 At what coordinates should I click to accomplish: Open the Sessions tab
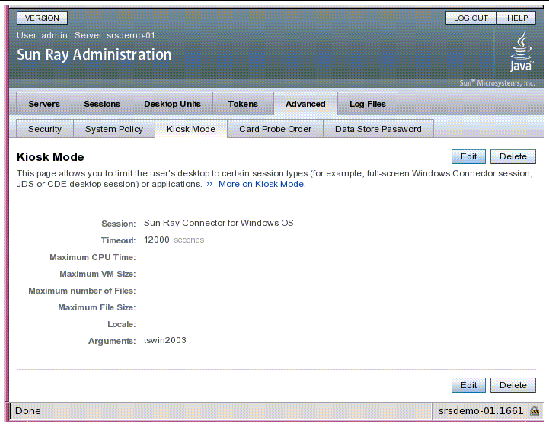pyautogui.click(x=102, y=104)
